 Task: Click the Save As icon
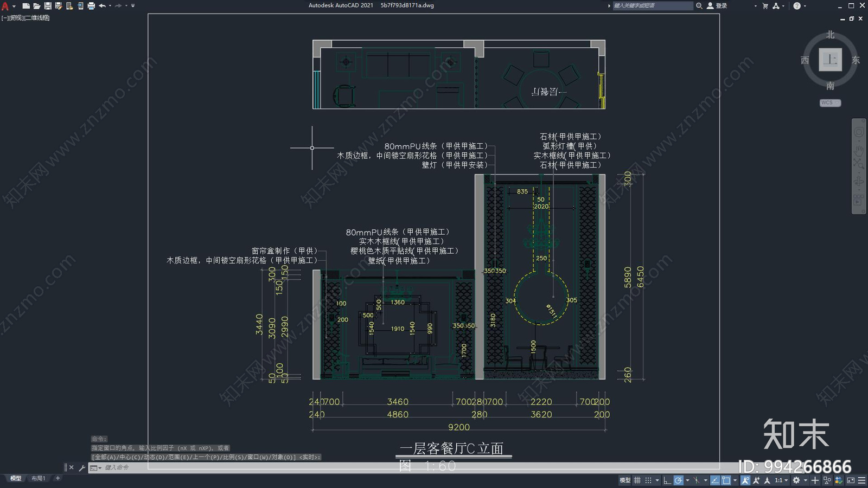(59, 6)
